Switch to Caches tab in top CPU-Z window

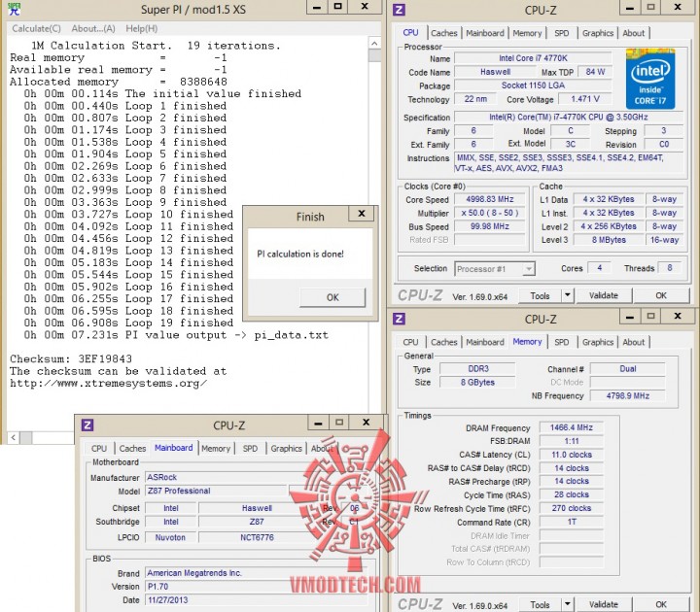point(443,33)
